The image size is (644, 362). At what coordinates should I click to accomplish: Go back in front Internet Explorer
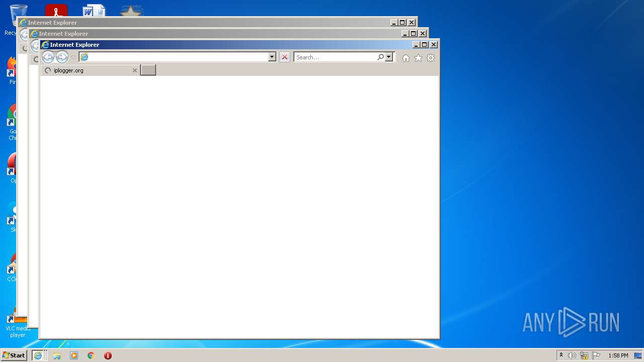point(48,57)
